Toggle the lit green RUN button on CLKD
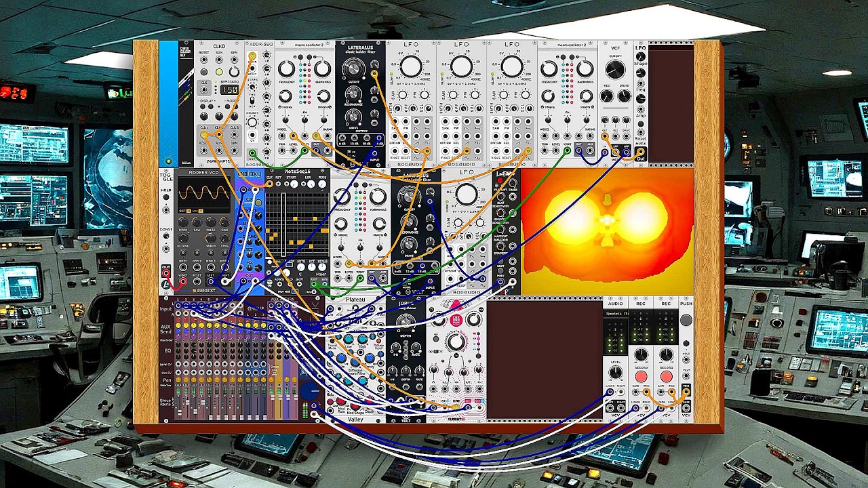 pos(219,72)
